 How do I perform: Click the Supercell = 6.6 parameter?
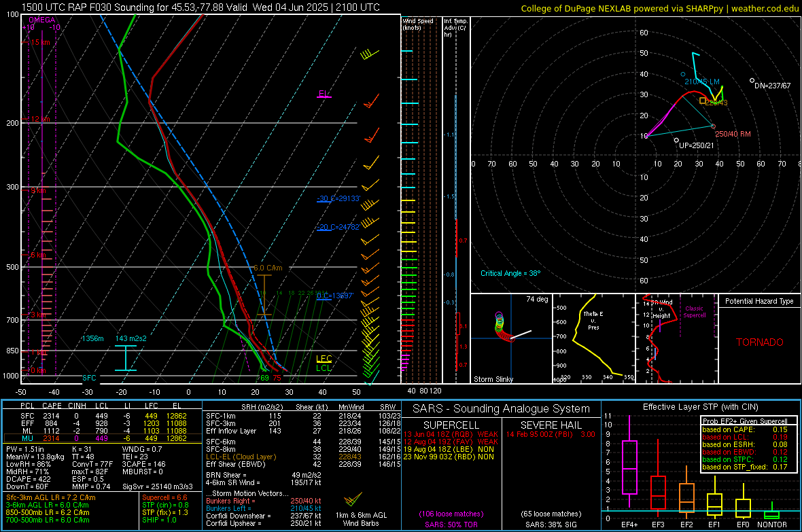[164, 497]
